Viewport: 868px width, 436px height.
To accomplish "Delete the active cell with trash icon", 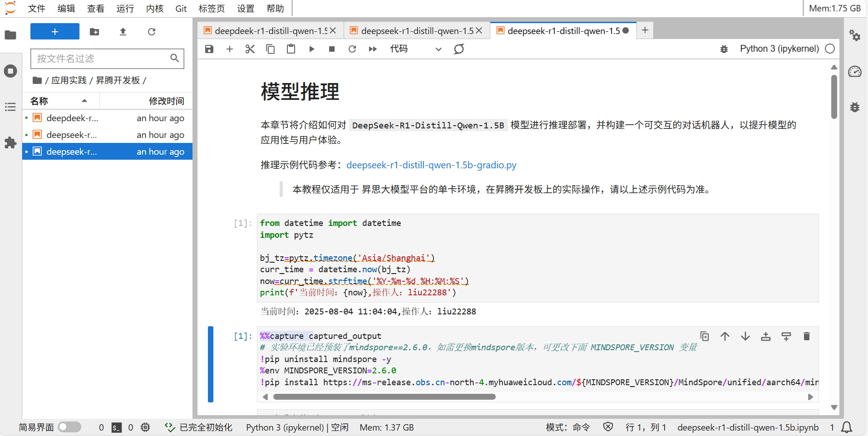I will point(806,336).
